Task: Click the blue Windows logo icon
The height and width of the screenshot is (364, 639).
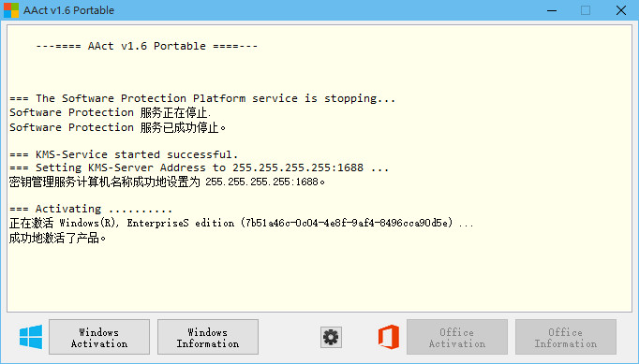Action: pyautogui.click(x=31, y=337)
